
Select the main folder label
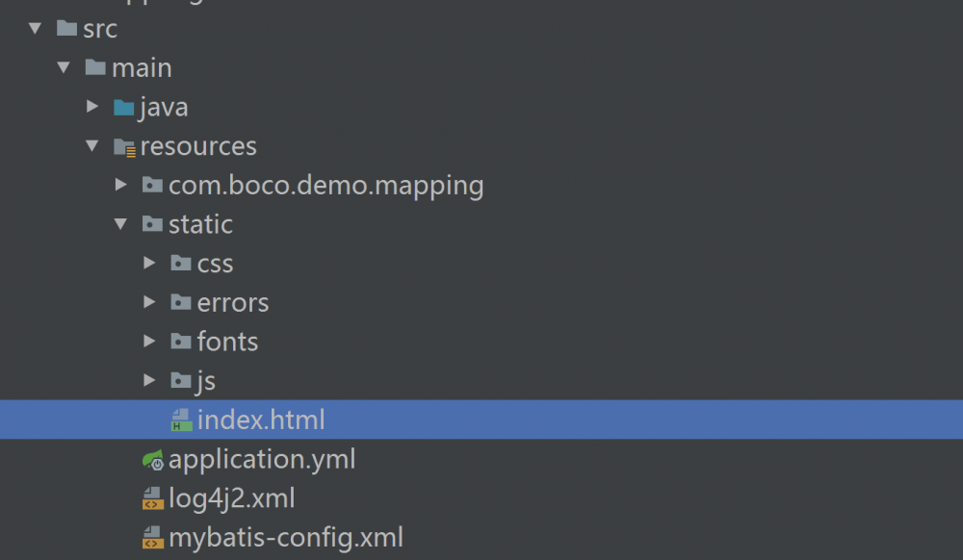pyautogui.click(x=142, y=68)
